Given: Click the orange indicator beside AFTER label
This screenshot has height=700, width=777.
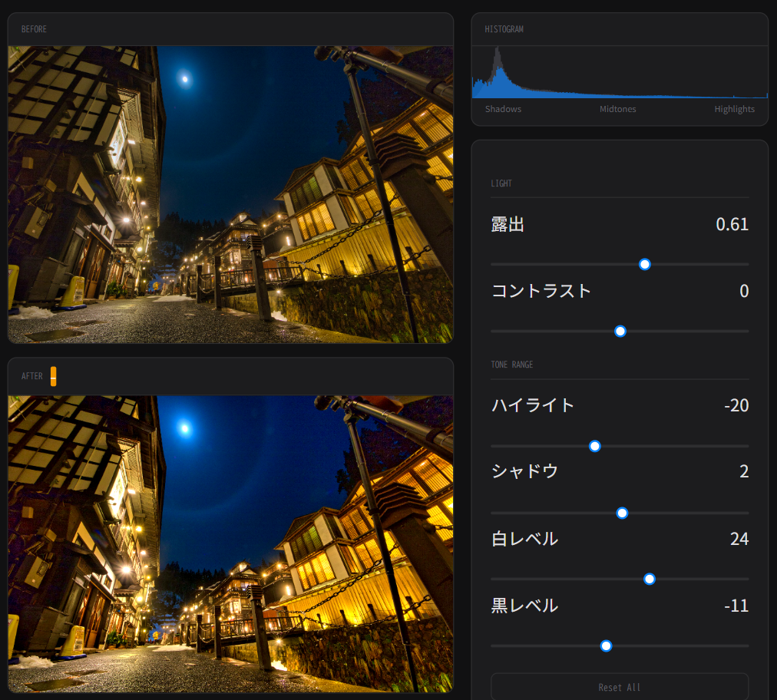Looking at the screenshot, I should pyautogui.click(x=53, y=376).
